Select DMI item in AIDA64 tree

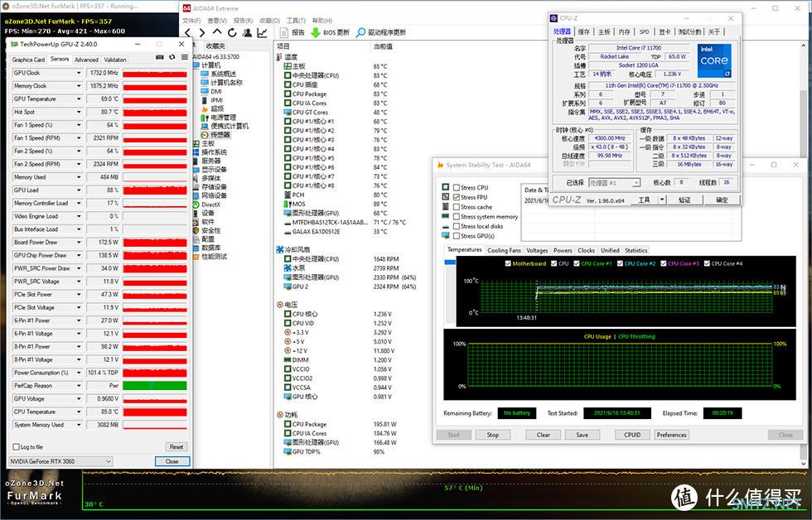click(211, 92)
